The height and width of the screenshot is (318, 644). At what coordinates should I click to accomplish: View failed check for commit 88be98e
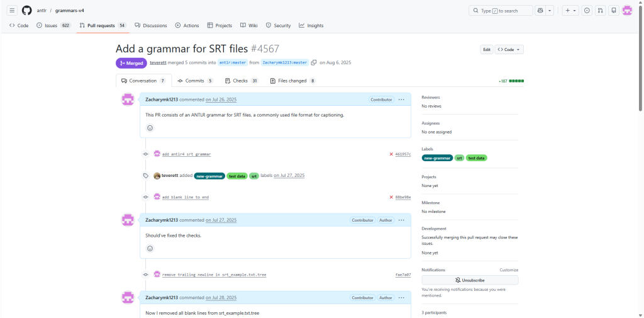point(391,197)
